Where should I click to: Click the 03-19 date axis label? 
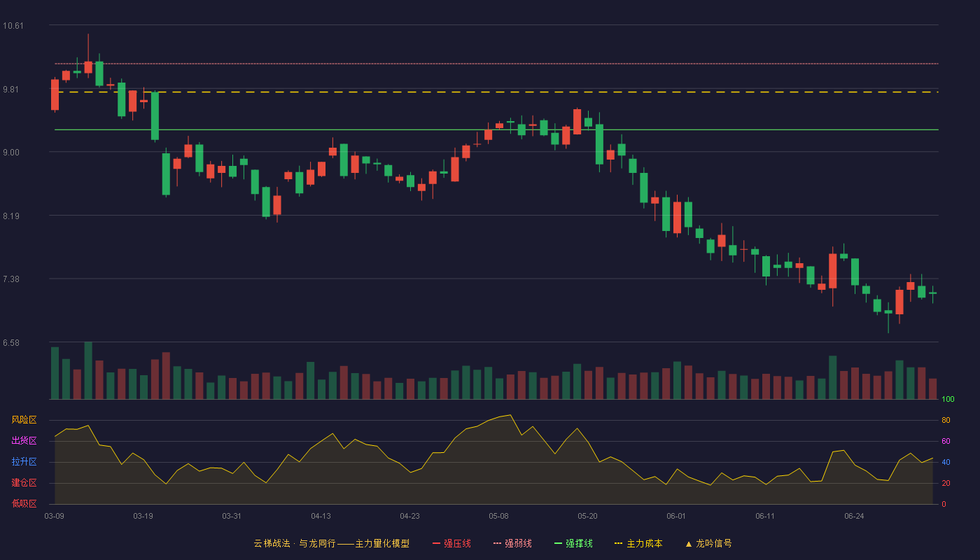143,516
